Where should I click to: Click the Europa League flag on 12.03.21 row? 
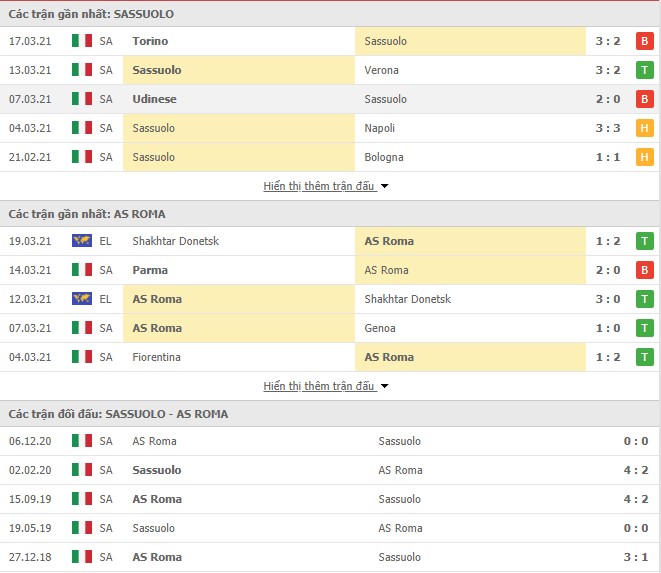pos(82,299)
